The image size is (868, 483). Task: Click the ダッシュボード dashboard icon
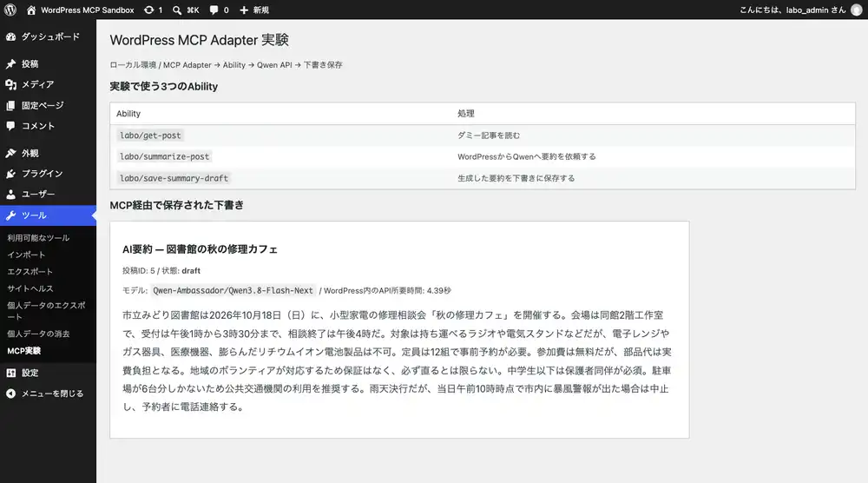click(10, 36)
